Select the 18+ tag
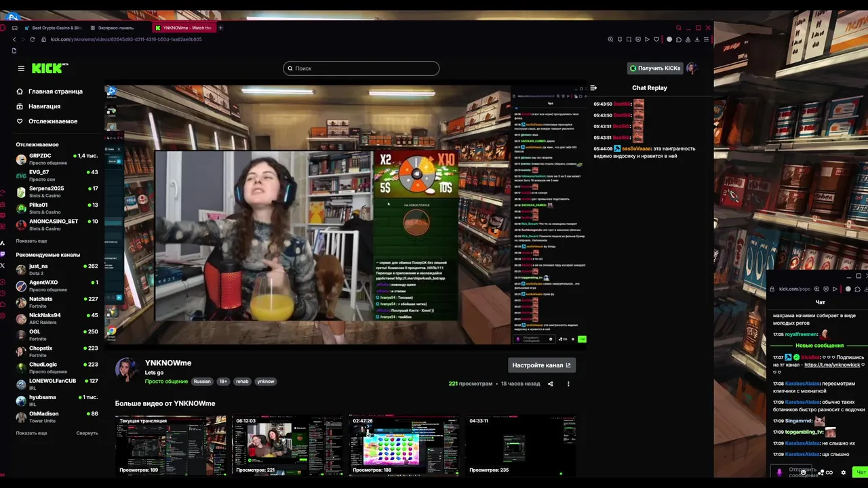The image size is (868, 488). [223, 382]
